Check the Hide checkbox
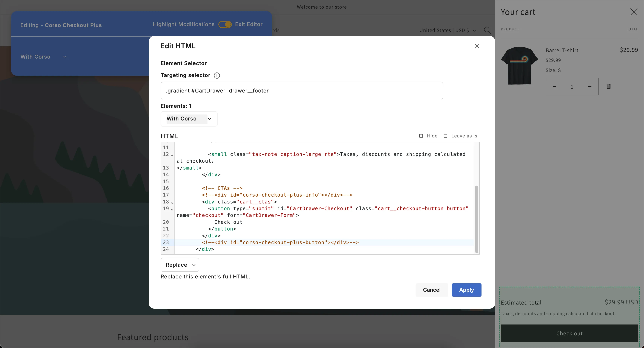 [421, 136]
